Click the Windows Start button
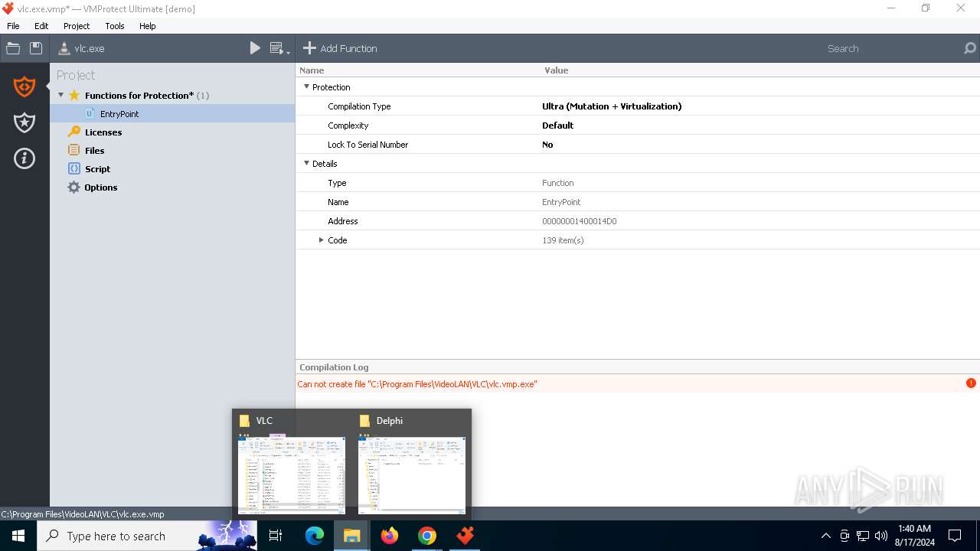This screenshot has width=980, height=551. click(18, 536)
